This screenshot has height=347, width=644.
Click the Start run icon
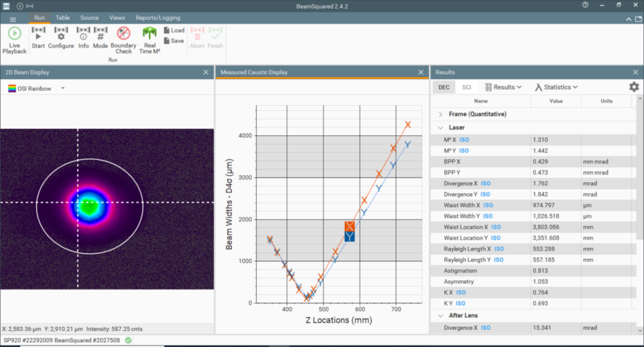(38, 38)
